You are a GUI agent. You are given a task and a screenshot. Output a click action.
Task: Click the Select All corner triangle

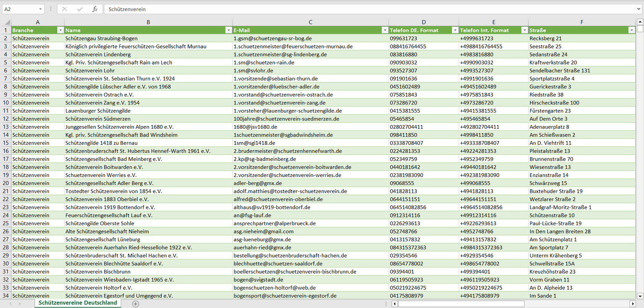click(6, 22)
